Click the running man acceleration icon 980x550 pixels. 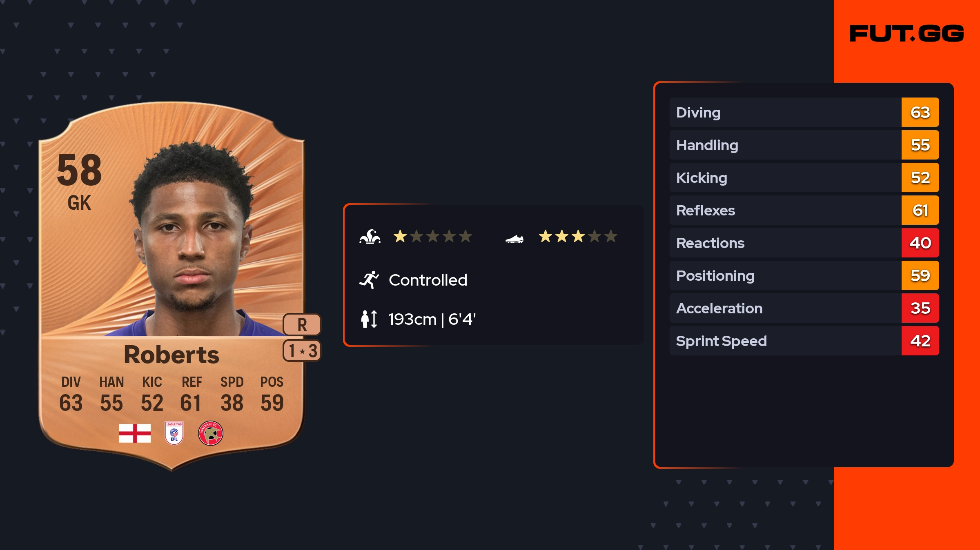coord(369,280)
